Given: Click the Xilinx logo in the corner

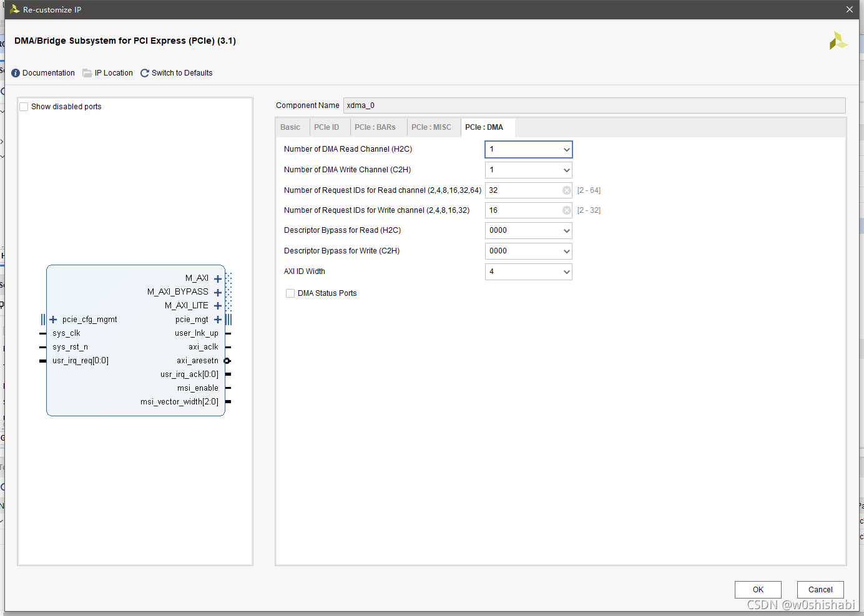Looking at the screenshot, I should coord(838,41).
